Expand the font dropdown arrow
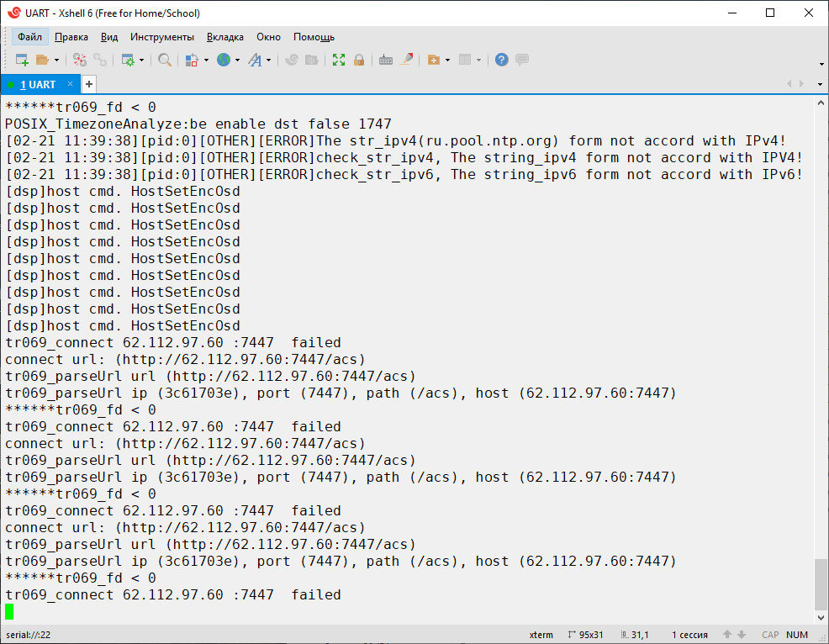The height and width of the screenshot is (644, 829). pyautogui.click(x=268, y=60)
